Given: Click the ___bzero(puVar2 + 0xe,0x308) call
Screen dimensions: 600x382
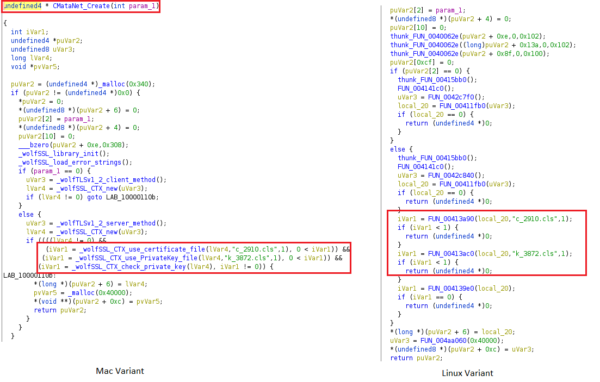Looking at the screenshot, I should click(x=73, y=145).
